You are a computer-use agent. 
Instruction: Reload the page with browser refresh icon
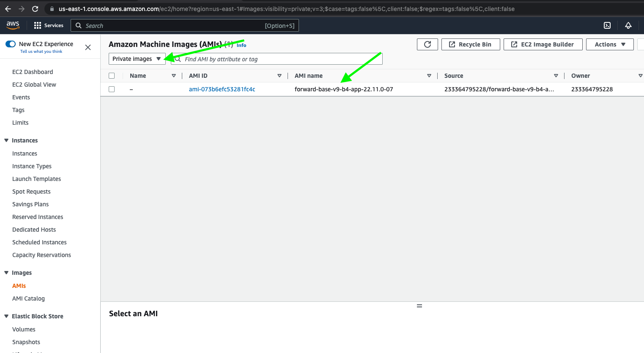tap(35, 9)
